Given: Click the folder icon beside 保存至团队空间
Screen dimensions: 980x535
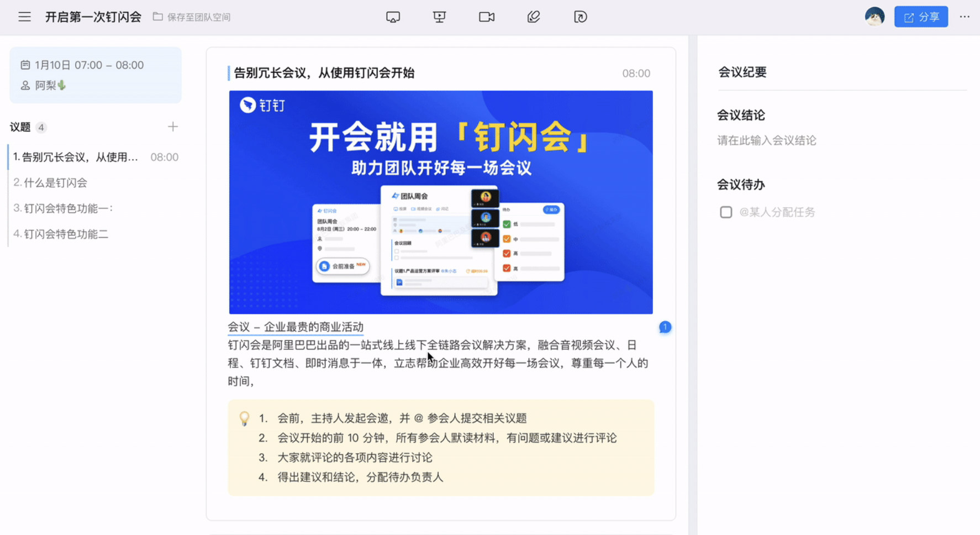Looking at the screenshot, I should [158, 17].
